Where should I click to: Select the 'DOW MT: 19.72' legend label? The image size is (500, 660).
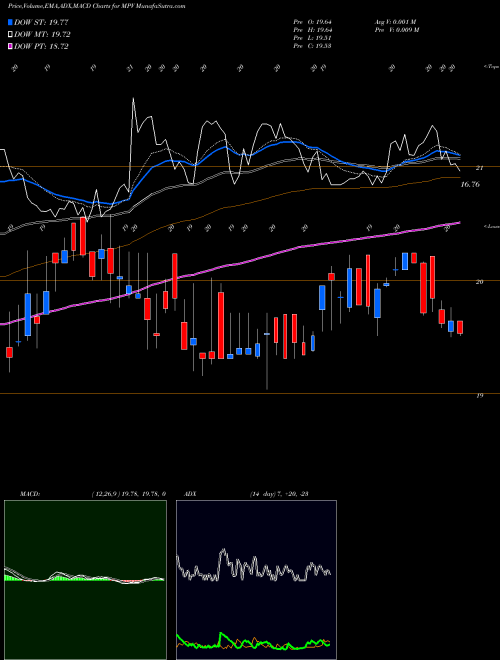(42, 35)
